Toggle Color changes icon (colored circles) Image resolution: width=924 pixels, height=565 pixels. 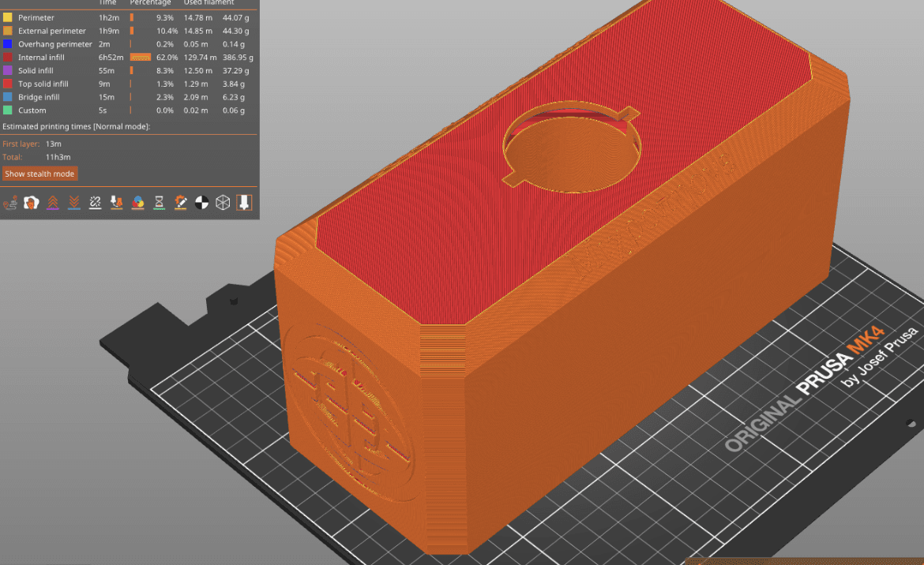click(x=138, y=203)
